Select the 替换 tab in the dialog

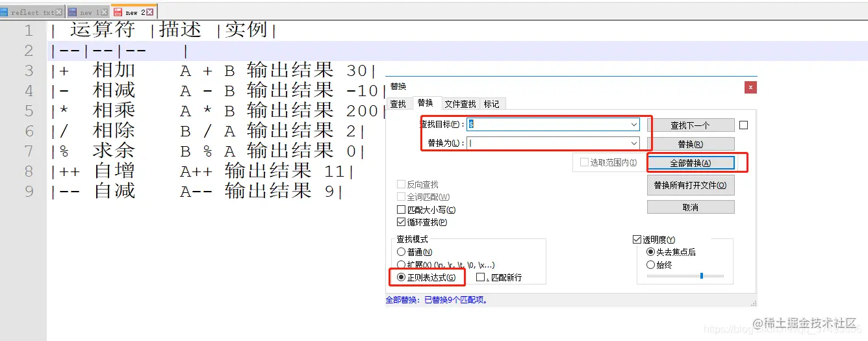click(426, 103)
